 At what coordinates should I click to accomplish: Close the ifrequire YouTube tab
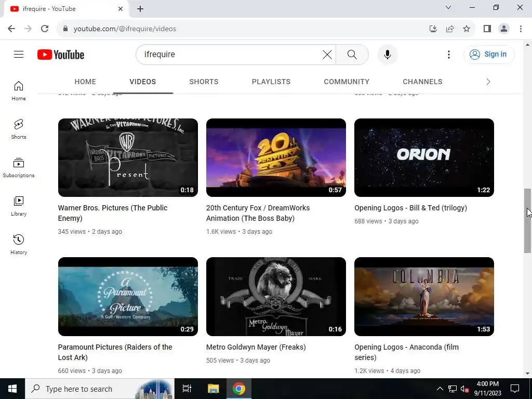click(121, 9)
